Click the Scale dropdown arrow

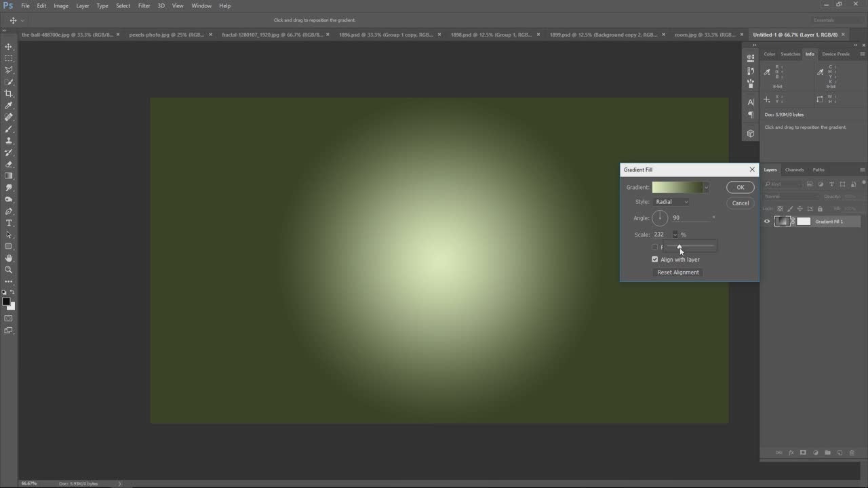[675, 235]
